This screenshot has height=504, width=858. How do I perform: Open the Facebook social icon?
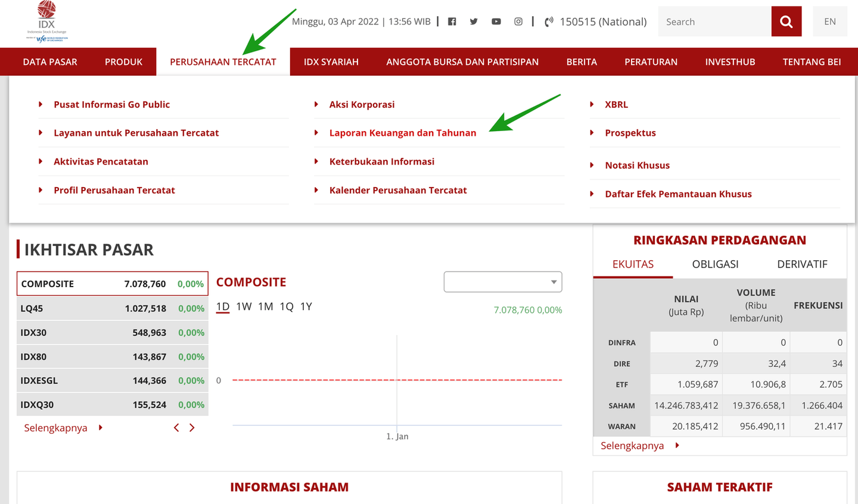pos(452,21)
